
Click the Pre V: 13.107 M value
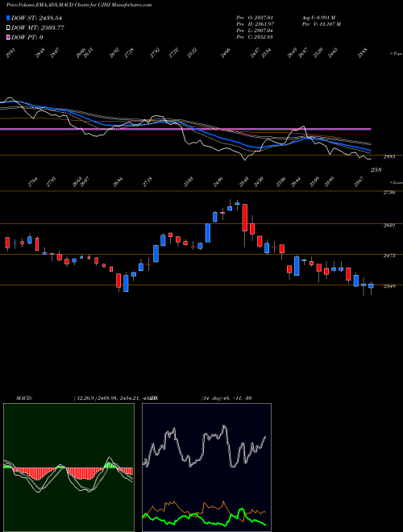pyautogui.click(x=322, y=24)
